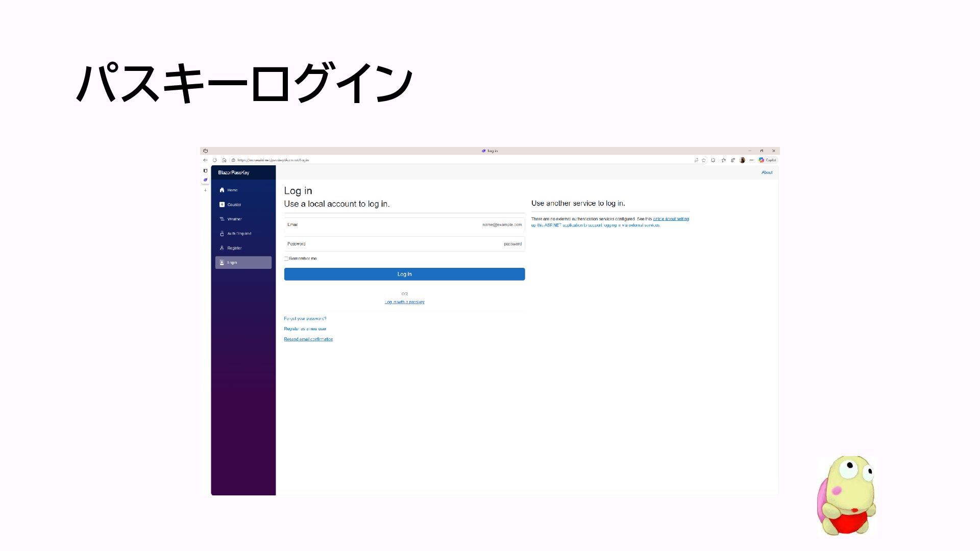Open the Copilot button in toolbar
Image resolution: width=980 pixels, height=551 pixels.
pyautogui.click(x=767, y=160)
